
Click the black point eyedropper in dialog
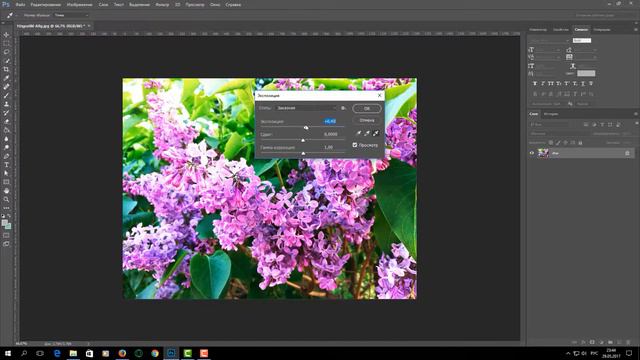tap(359, 133)
